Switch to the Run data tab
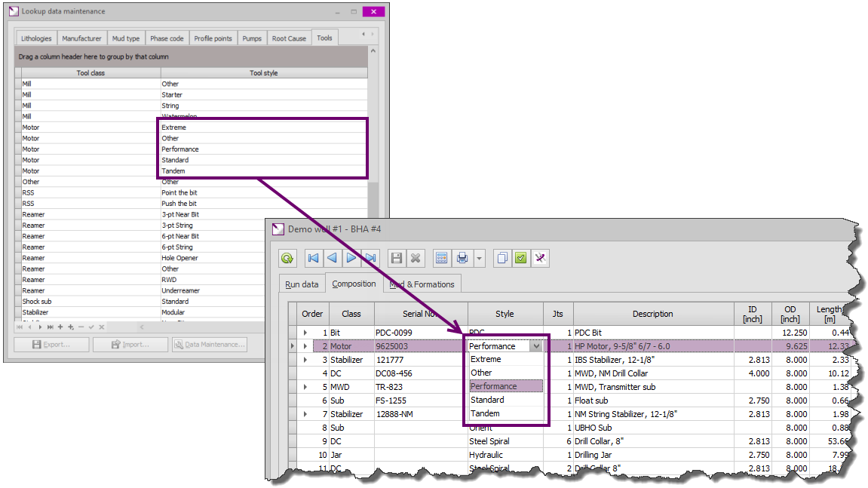Image resolution: width=868 pixels, height=488 pixels. tap(302, 284)
